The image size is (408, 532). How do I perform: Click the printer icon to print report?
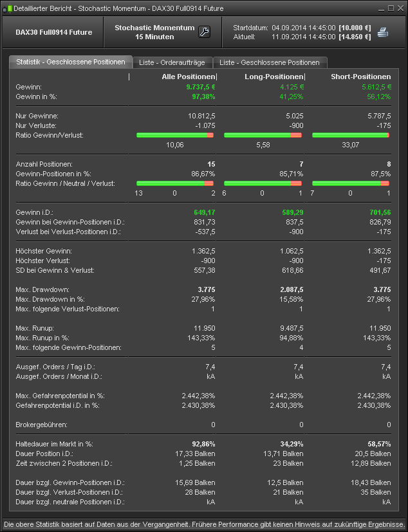[383, 33]
